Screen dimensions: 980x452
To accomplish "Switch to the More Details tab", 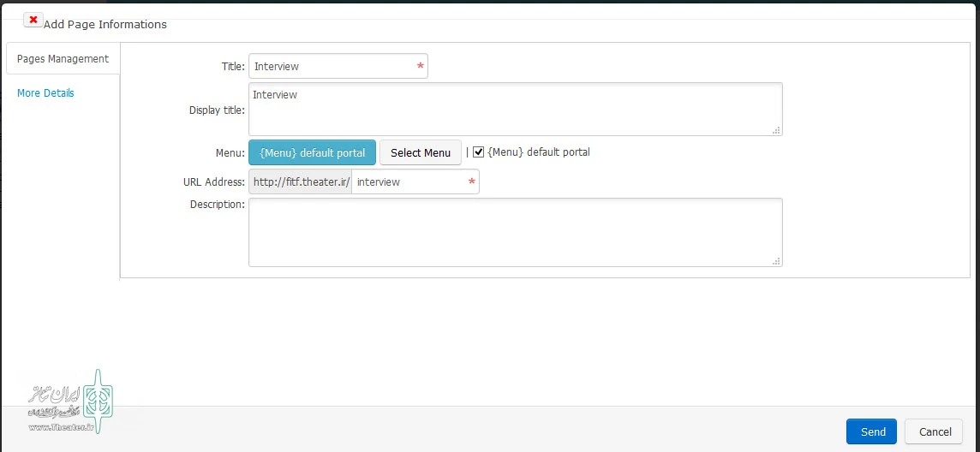I will pos(45,93).
